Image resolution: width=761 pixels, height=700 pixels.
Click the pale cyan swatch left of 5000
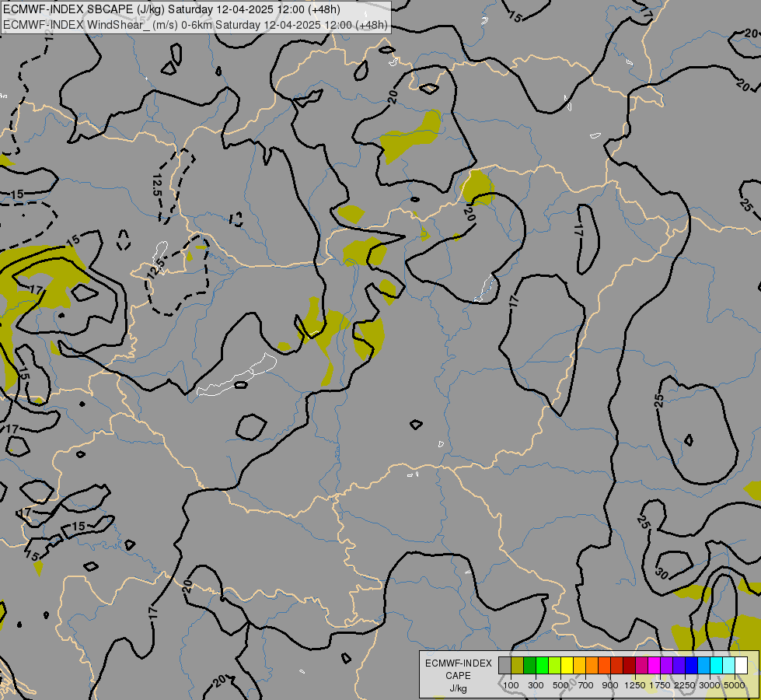pos(729,666)
